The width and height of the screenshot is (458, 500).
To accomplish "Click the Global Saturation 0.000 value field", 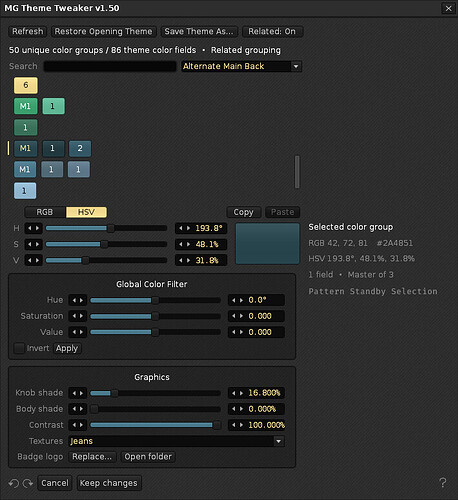I will tap(256, 316).
